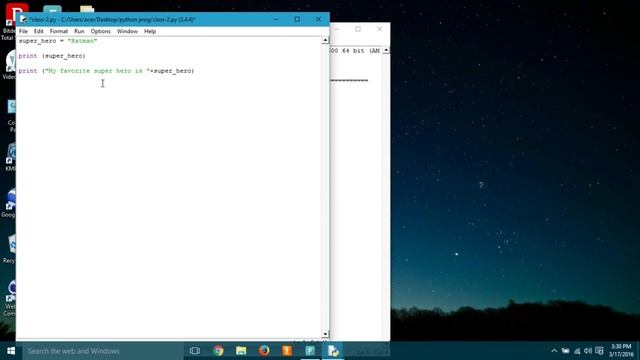This screenshot has width=640, height=360.
Task: Launch Firefox from the taskbar
Action: pos(264,351)
